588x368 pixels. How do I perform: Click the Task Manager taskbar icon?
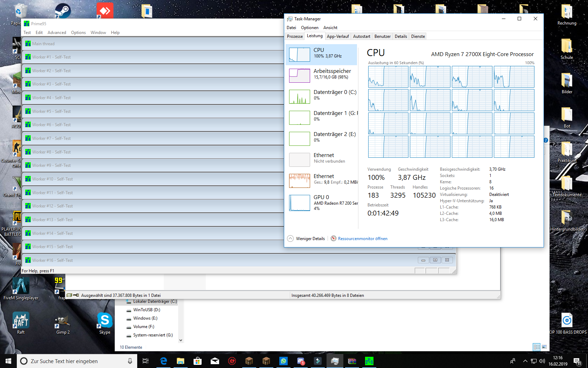(x=335, y=361)
